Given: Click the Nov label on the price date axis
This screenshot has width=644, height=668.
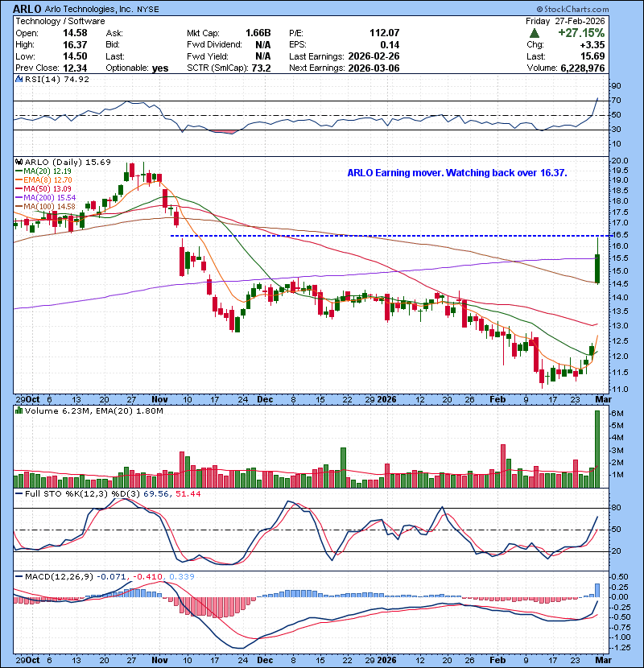Looking at the screenshot, I should pos(159,400).
